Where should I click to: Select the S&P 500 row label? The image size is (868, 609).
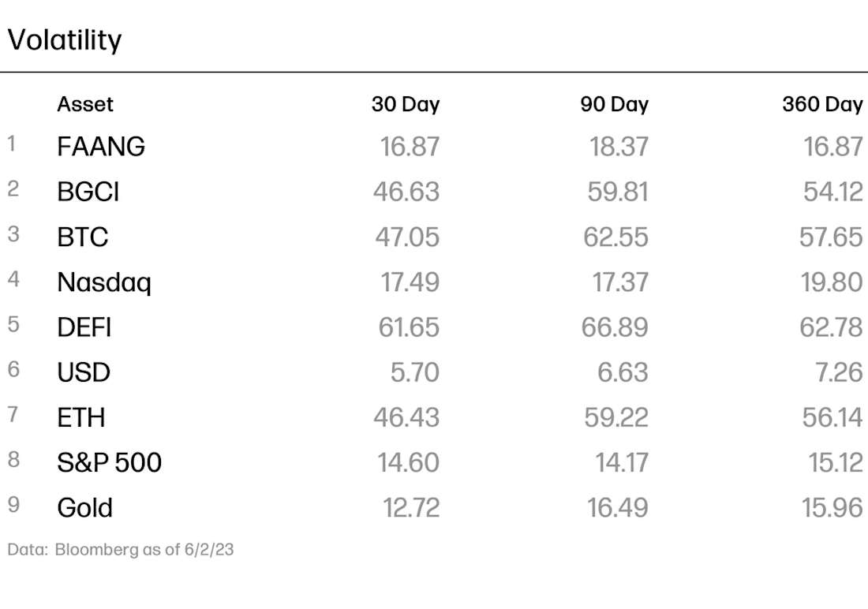tap(109, 463)
